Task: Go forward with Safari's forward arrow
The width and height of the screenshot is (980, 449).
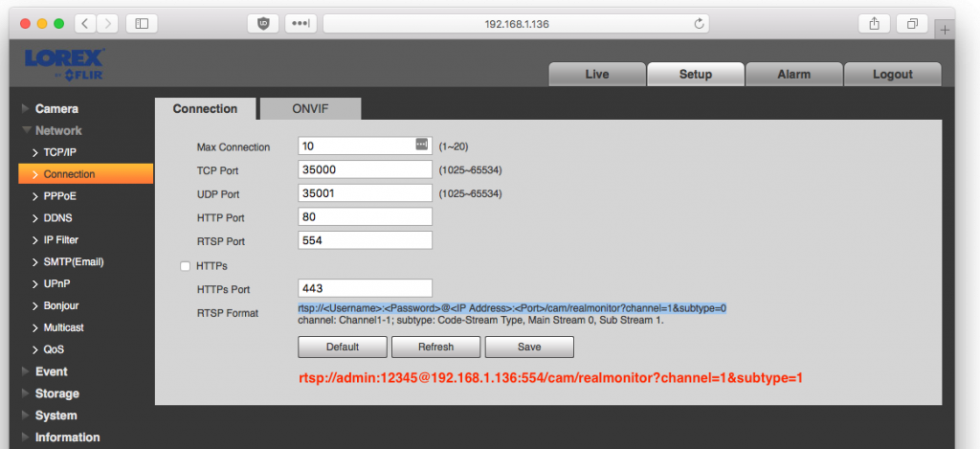Action: [107, 24]
